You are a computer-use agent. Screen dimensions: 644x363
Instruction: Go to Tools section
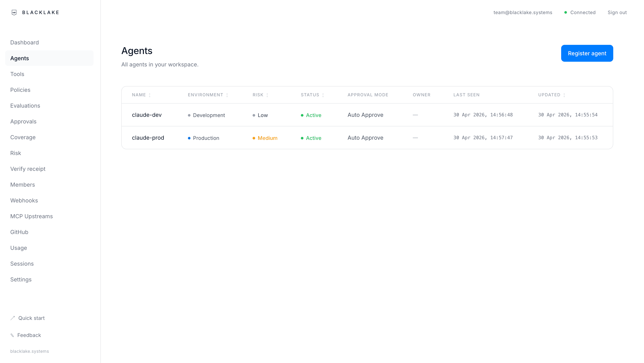point(17,74)
